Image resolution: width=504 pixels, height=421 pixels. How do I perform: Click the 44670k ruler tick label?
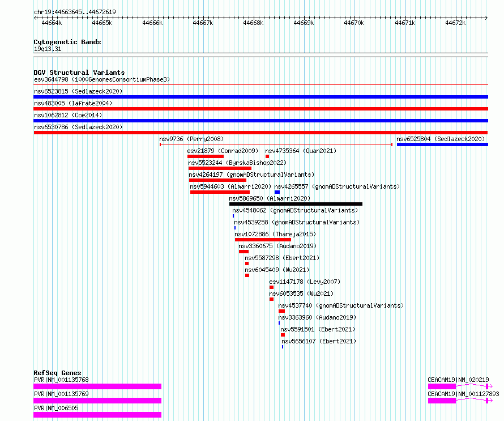[x=354, y=23]
